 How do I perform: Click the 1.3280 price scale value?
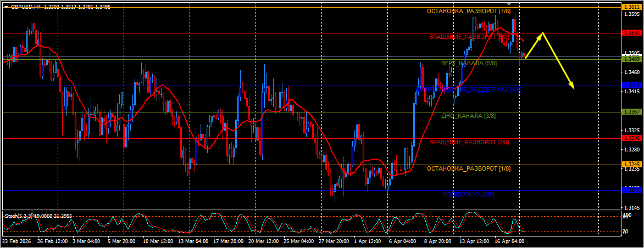tap(631, 150)
